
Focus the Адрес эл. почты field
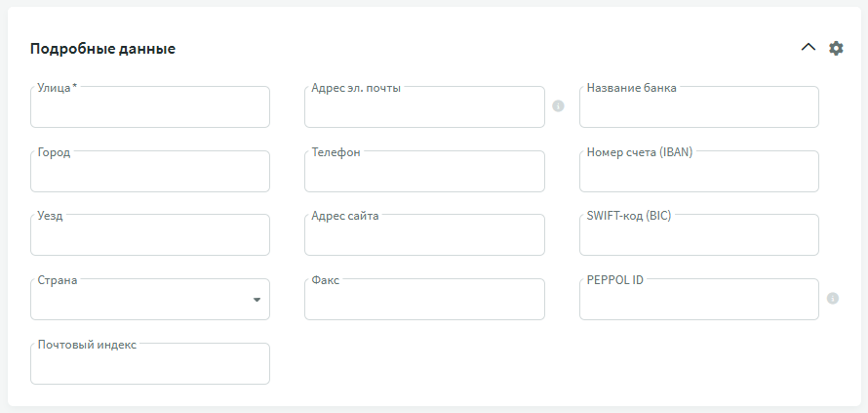[x=424, y=109]
